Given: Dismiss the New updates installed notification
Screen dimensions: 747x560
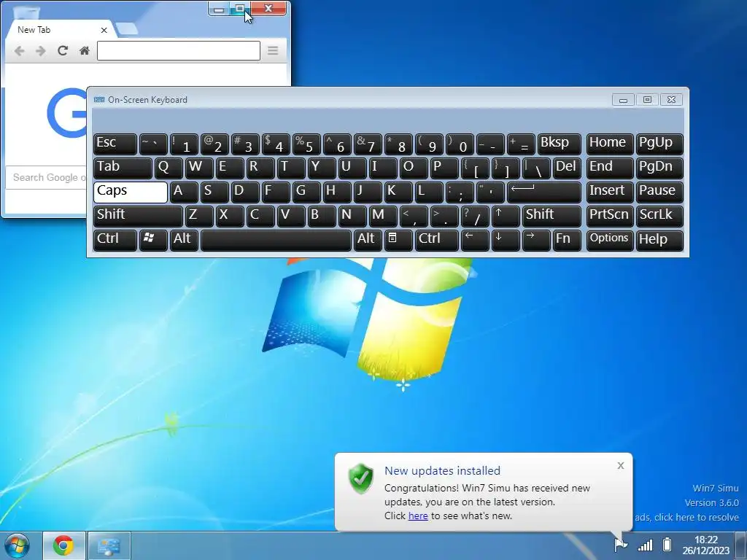Looking at the screenshot, I should pos(620,466).
